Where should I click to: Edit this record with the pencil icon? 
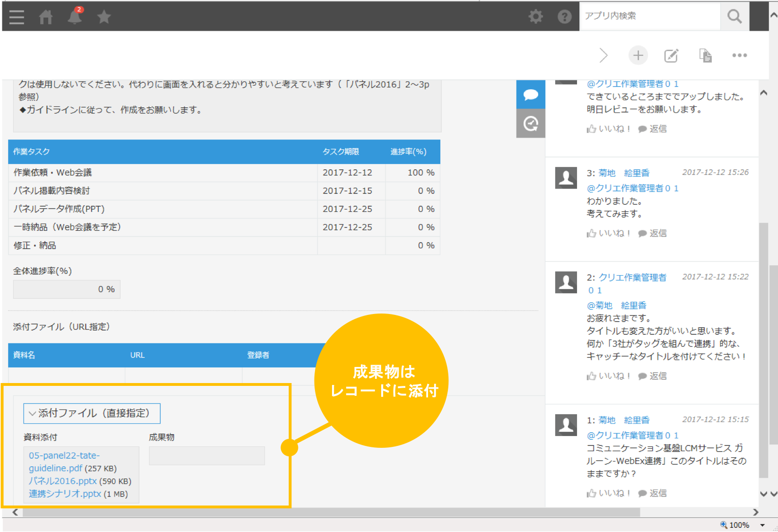[x=671, y=55]
